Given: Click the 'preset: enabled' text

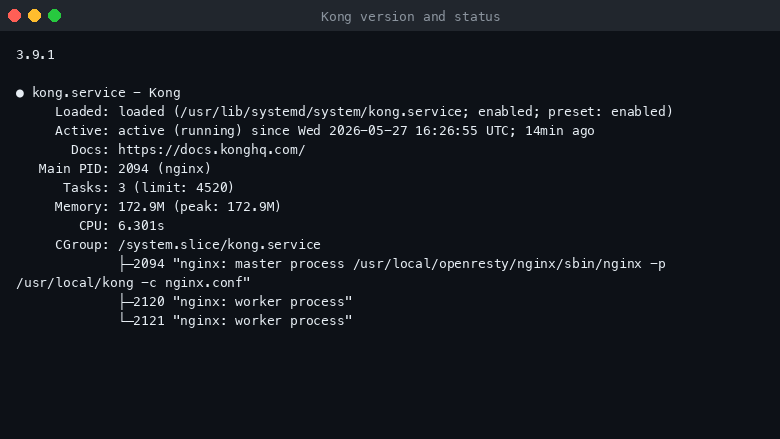Looking at the screenshot, I should tap(606, 112).
